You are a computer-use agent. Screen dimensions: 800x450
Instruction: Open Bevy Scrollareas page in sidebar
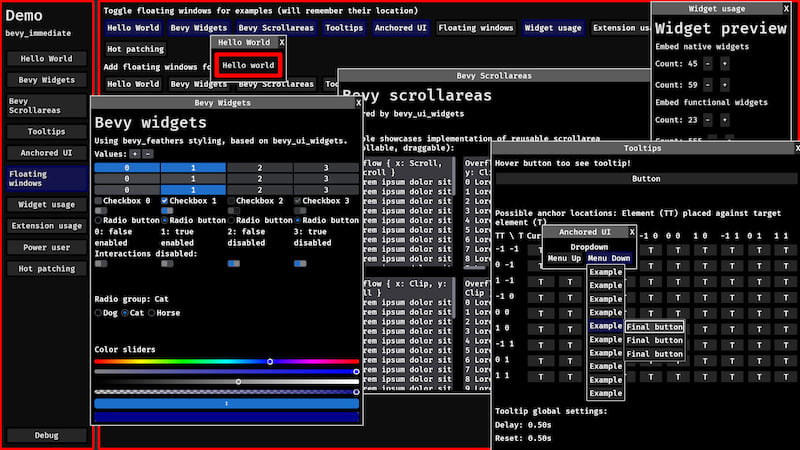[46, 106]
